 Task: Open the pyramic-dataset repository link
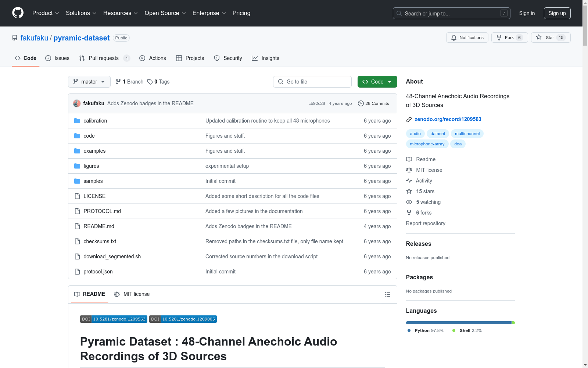pyautogui.click(x=82, y=38)
